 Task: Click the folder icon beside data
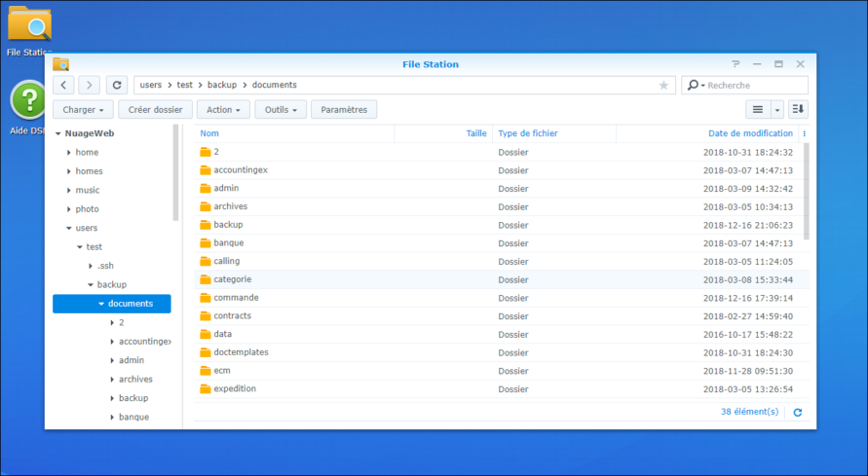pos(206,335)
